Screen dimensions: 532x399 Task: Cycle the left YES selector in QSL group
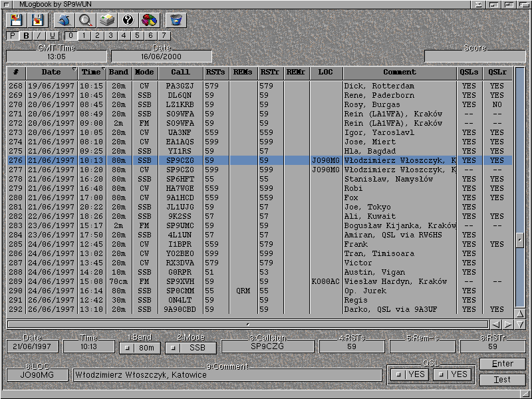pos(410,374)
